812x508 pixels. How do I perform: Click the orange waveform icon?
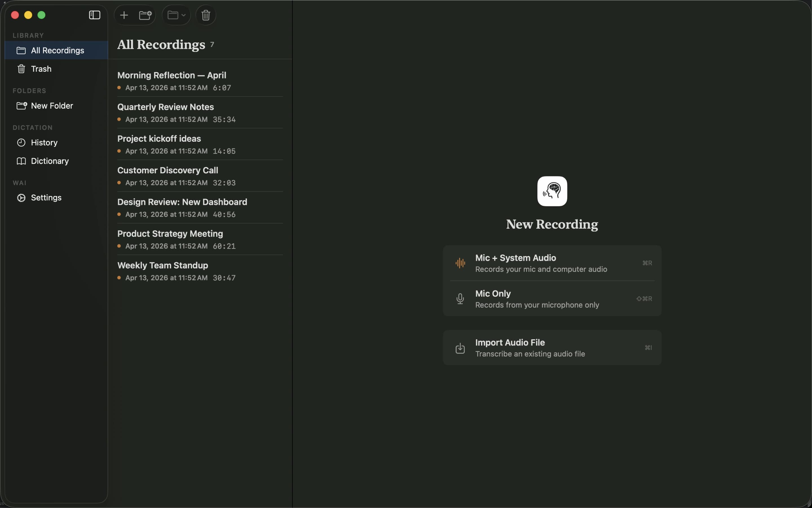pyautogui.click(x=460, y=263)
